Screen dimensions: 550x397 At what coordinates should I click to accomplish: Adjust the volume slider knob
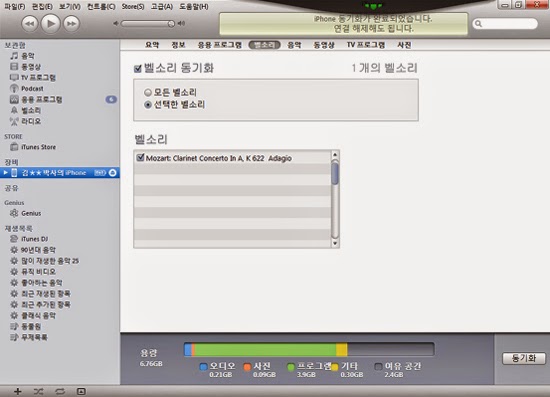[171, 23]
